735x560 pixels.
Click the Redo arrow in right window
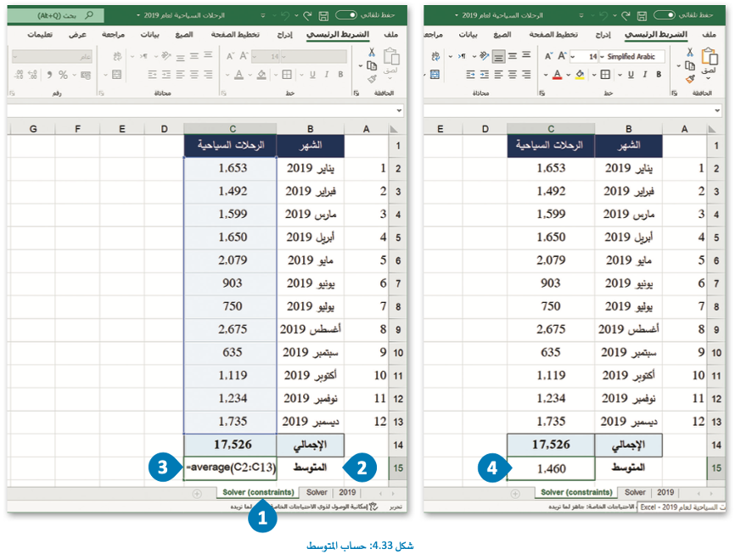pos(626,15)
